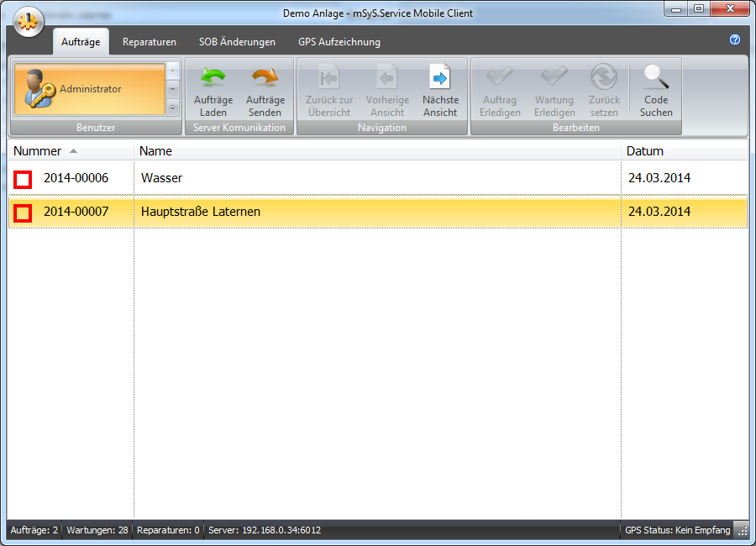Image resolution: width=756 pixels, height=546 pixels.
Task: Click the application orb menu button
Action: tap(29, 23)
